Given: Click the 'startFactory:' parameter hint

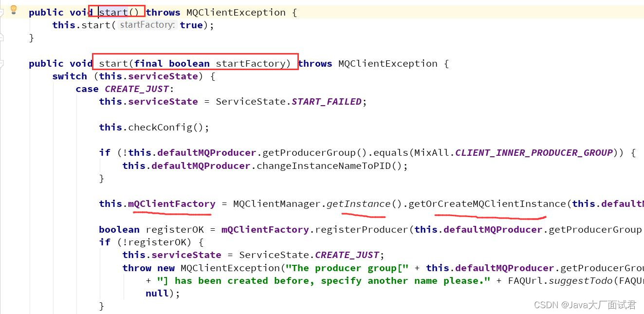Looking at the screenshot, I should click(147, 25).
